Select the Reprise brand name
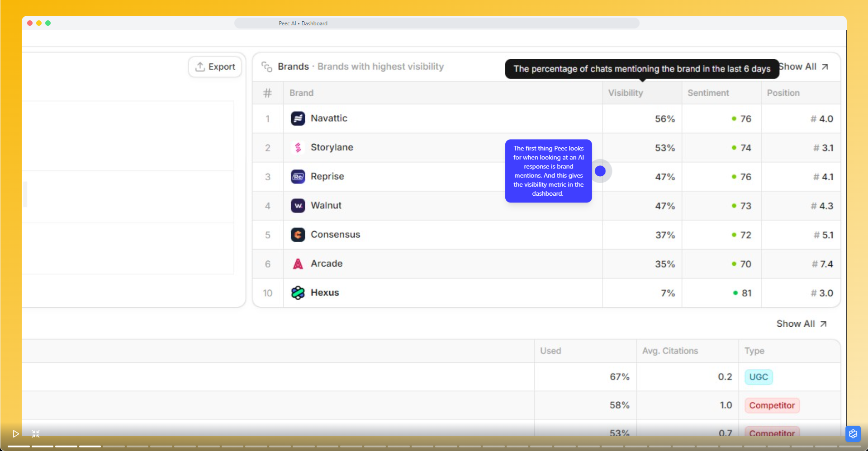 click(327, 176)
